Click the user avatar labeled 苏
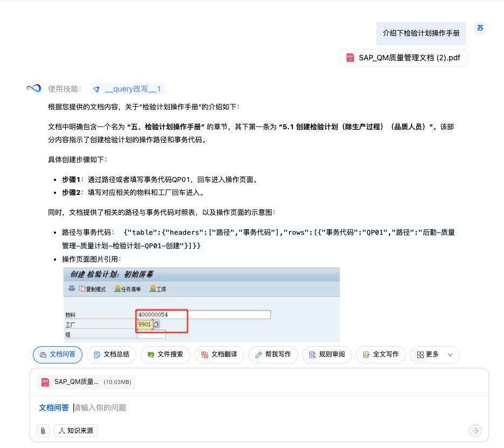The height and width of the screenshot is (448, 504). click(x=480, y=29)
